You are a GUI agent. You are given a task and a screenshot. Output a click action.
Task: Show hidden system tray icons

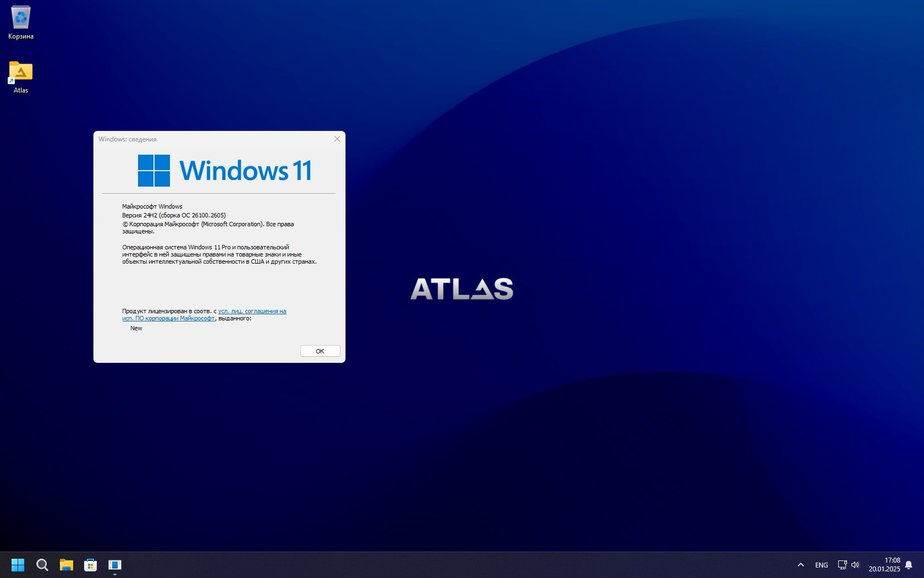[801, 565]
